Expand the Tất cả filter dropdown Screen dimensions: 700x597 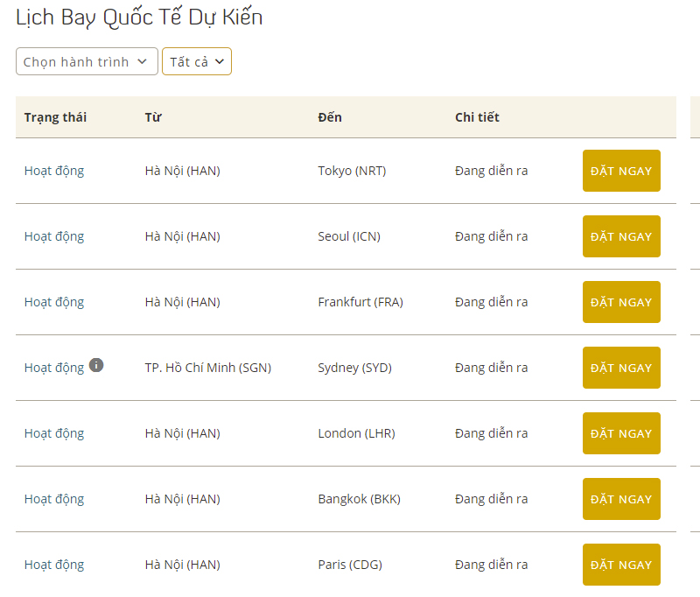point(197,61)
